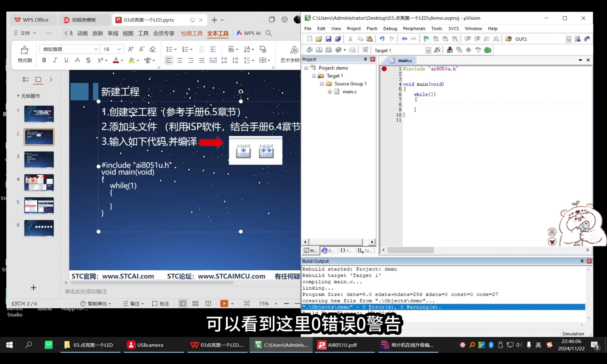Toggle the breakpoint on line 1

(x=384, y=69)
